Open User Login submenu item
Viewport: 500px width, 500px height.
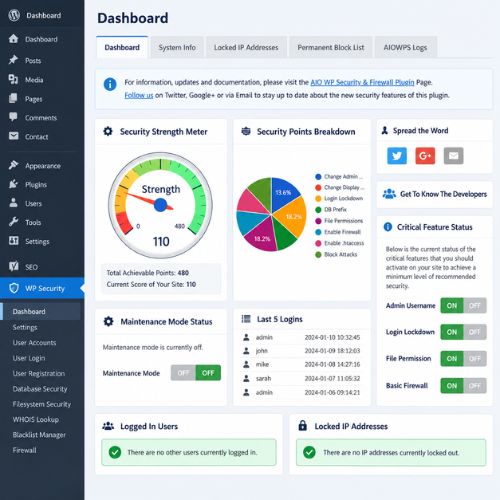(29, 358)
